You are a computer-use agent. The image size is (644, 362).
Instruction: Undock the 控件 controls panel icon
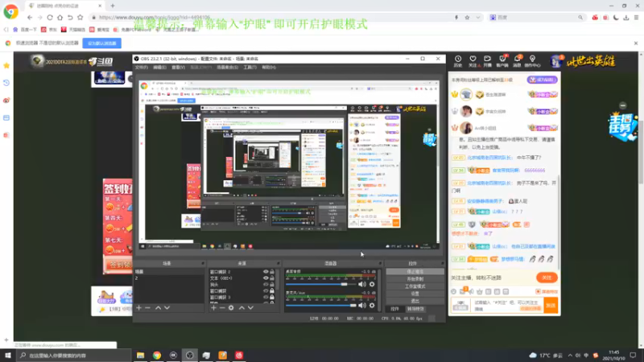coord(442,264)
